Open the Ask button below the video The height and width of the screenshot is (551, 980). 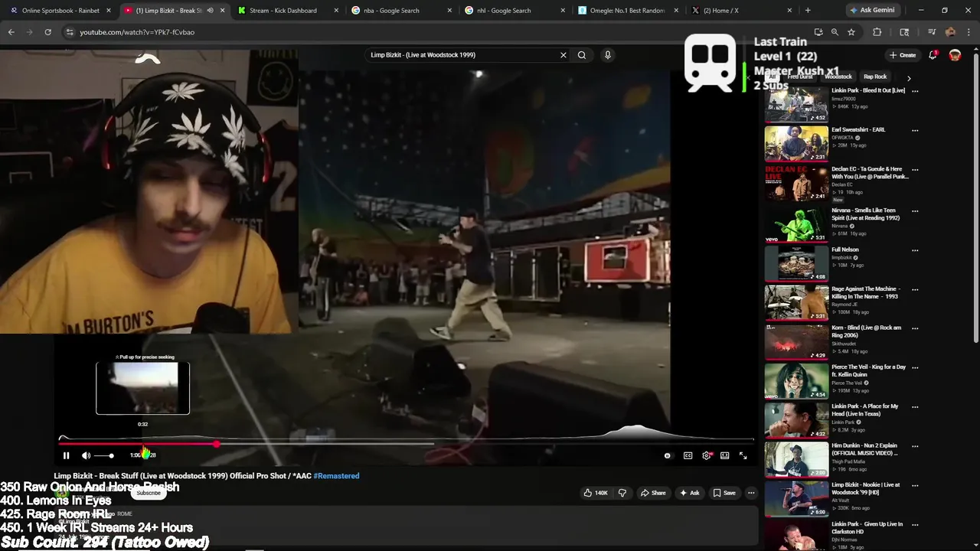[x=689, y=493]
